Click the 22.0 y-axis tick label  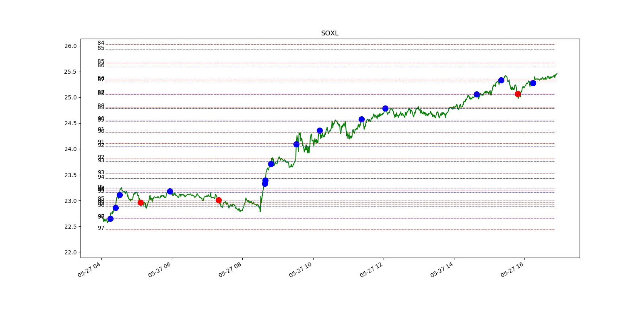click(x=70, y=252)
